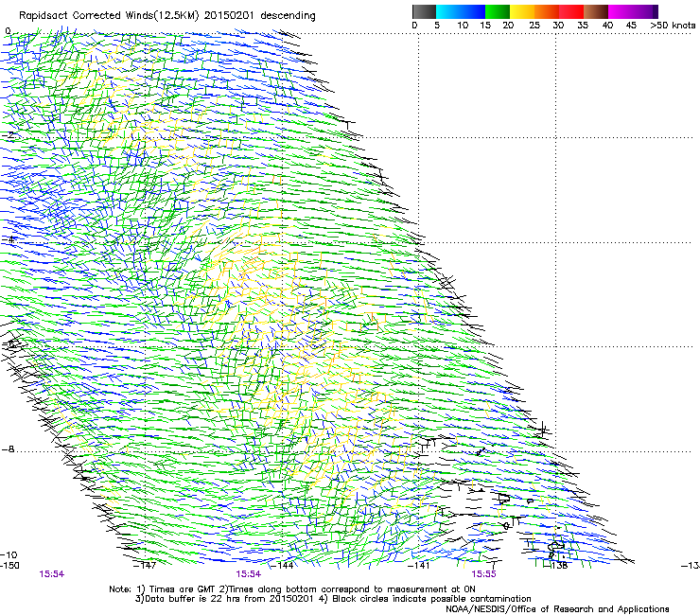
Task: Click the '25' legend scale label
Action: pyautogui.click(x=534, y=26)
